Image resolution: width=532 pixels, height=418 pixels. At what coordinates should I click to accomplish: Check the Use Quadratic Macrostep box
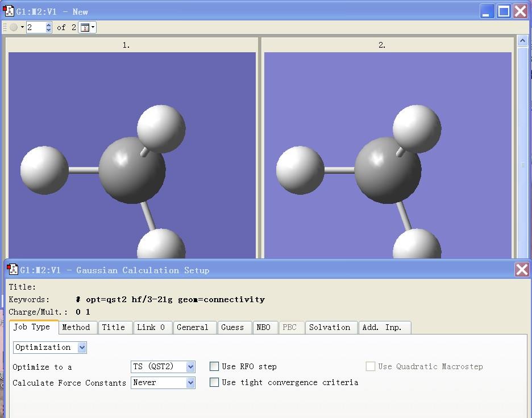(371, 366)
